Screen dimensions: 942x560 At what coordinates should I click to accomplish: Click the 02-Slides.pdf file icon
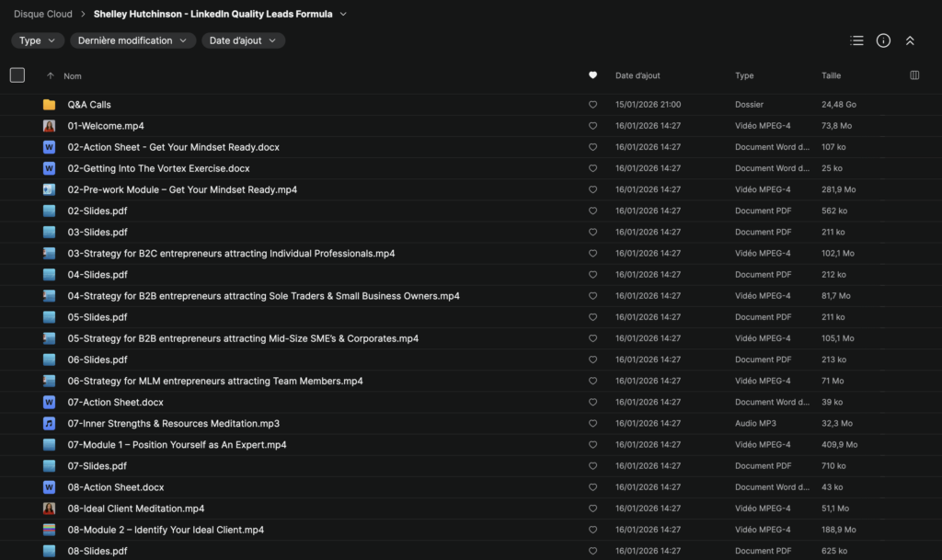pyautogui.click(x=49, y=211)
